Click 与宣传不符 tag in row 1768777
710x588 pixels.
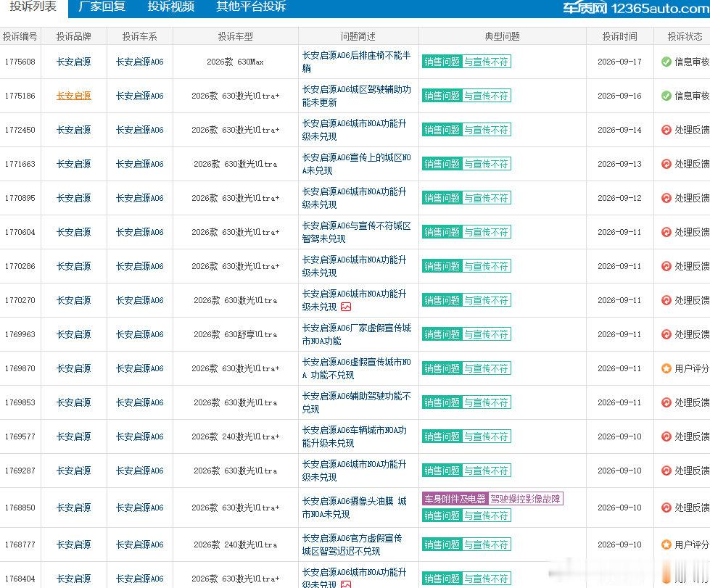pos(487,544)
